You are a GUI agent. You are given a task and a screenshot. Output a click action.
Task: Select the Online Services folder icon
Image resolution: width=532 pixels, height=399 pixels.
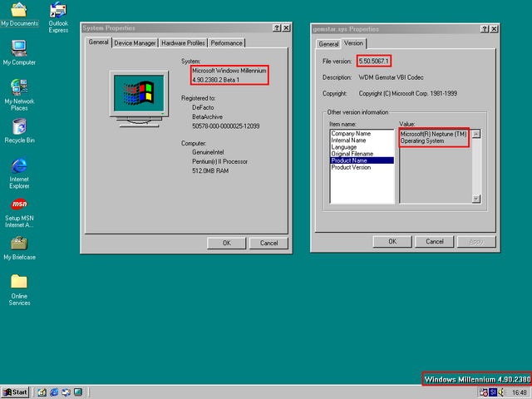(x=19, y=289)
